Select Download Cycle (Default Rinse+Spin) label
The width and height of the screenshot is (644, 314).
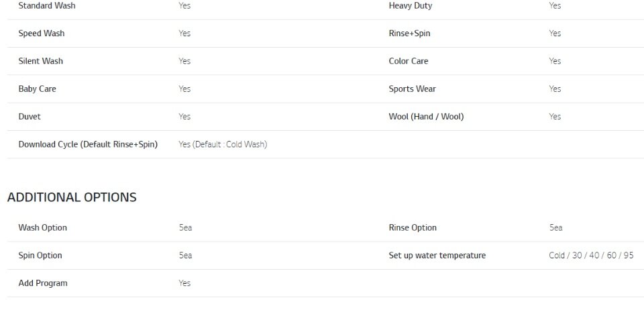[x=88, y=144]
